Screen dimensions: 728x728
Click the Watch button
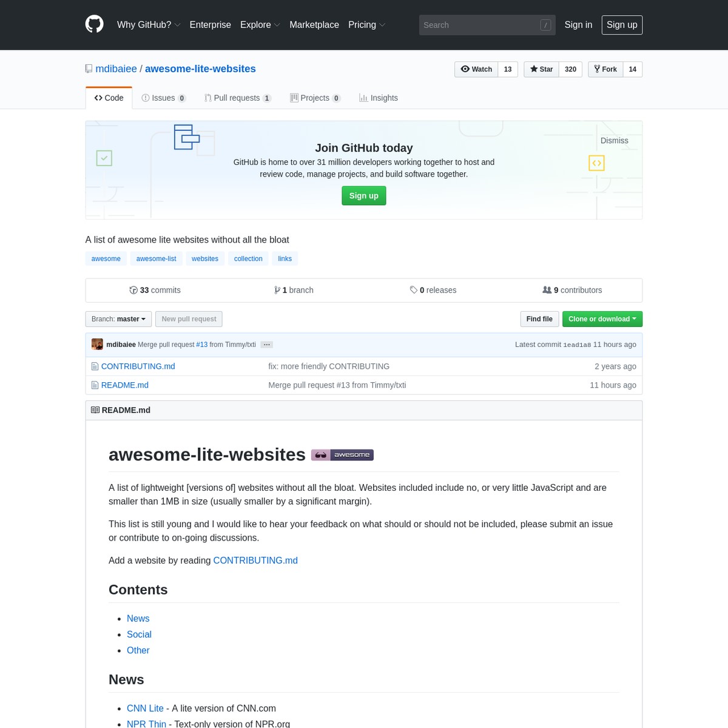click(x=476, y=69)
